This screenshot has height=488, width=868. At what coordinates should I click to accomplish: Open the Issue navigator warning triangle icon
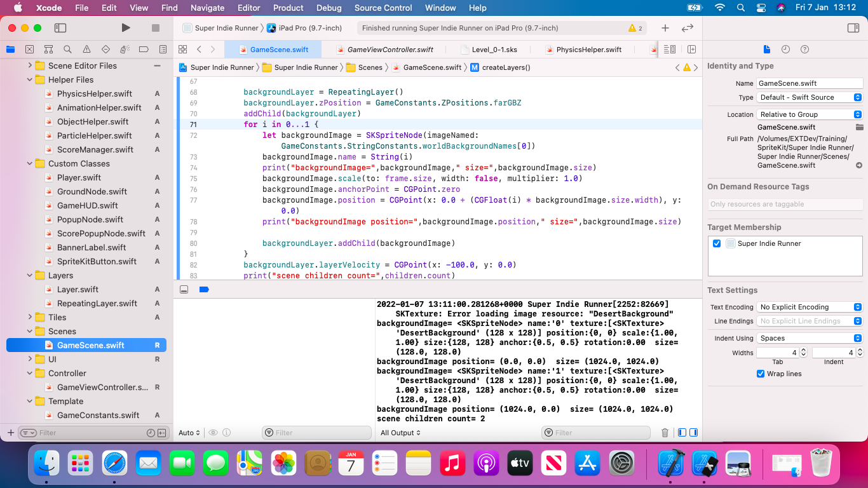(86, 50)
